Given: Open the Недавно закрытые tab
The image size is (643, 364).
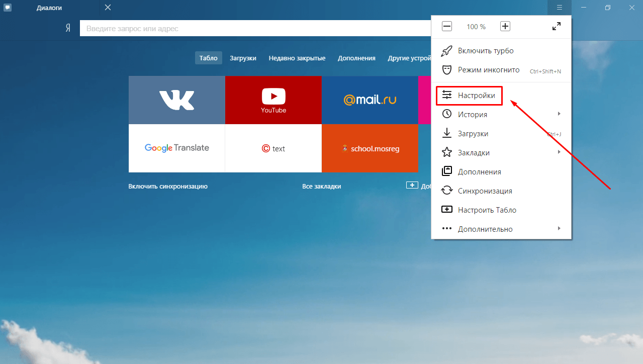Looking at the screenshot, I should [297, 58].
